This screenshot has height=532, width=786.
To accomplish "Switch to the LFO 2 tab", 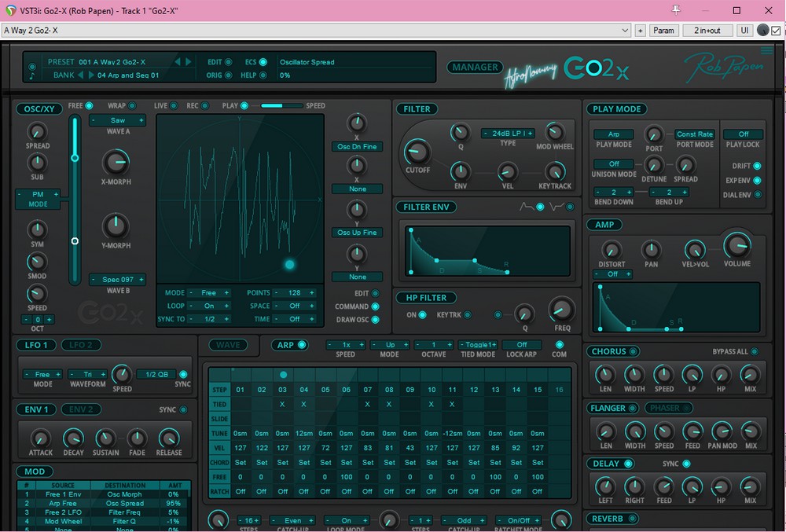I will [x=81, y=345].
